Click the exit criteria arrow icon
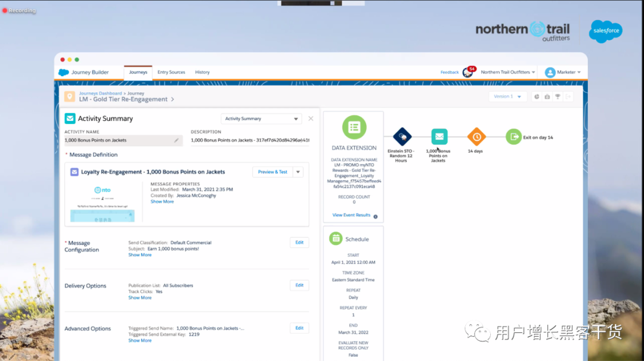The height and width of the screenshot is (361, 644). point(568,97)
